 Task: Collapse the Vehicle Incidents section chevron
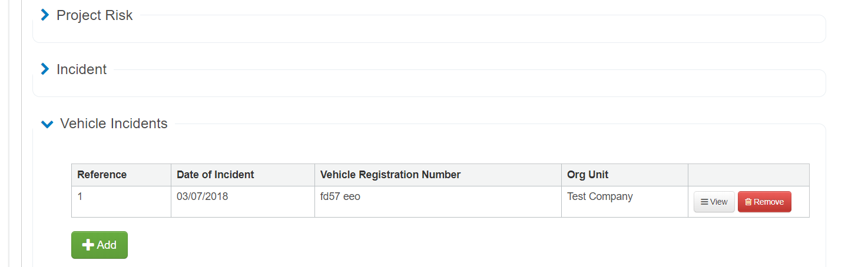pyautogui.click(x=47, y=124)
